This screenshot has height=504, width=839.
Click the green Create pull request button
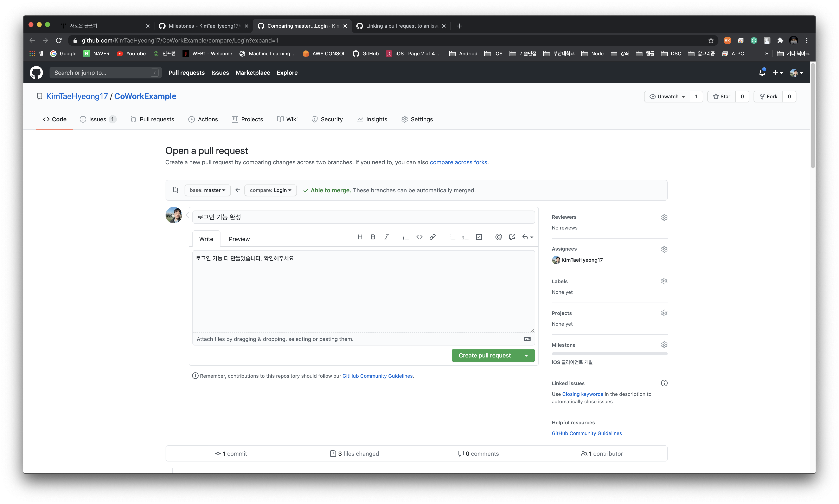pyautogui.click(x=484, y=356)
